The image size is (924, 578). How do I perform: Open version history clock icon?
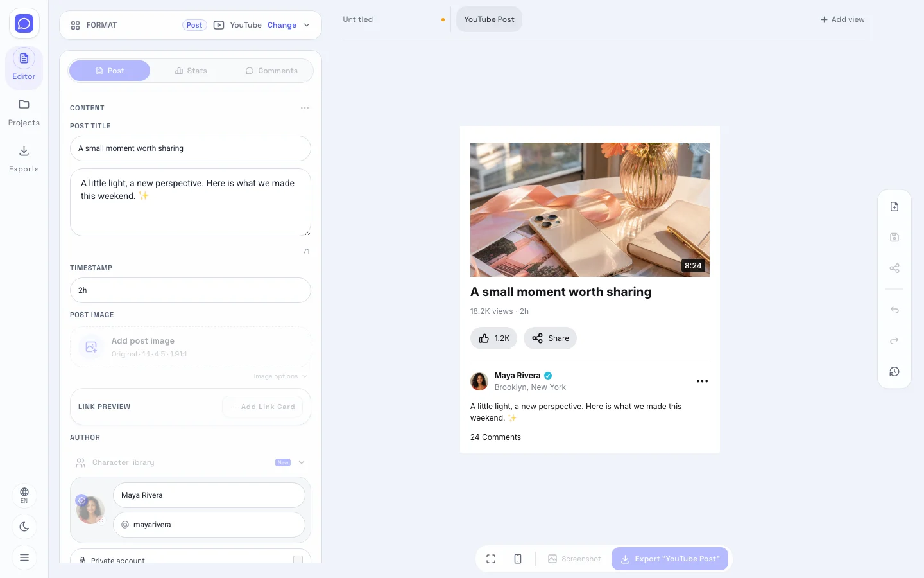pos(894,372)
